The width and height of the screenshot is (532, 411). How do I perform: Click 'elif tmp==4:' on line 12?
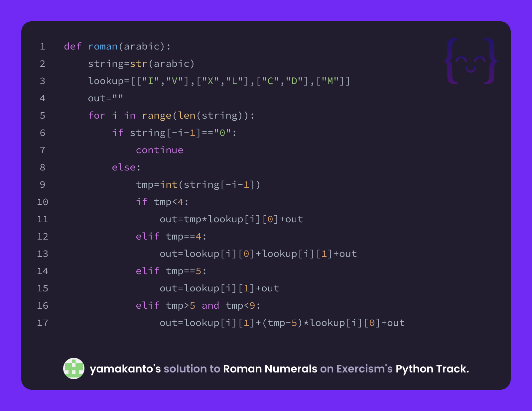(x=171, y=236)
